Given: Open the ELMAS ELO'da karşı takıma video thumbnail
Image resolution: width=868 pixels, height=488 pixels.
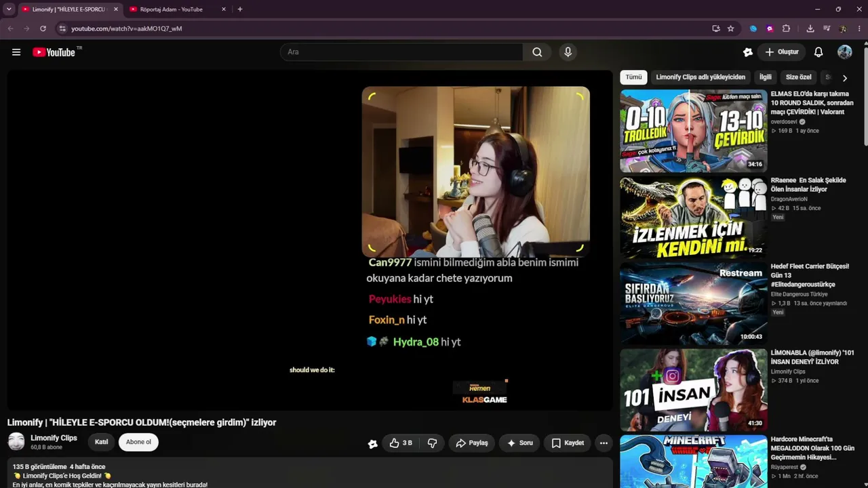Looking at the screenshot, I should click(x=693, y=131).
